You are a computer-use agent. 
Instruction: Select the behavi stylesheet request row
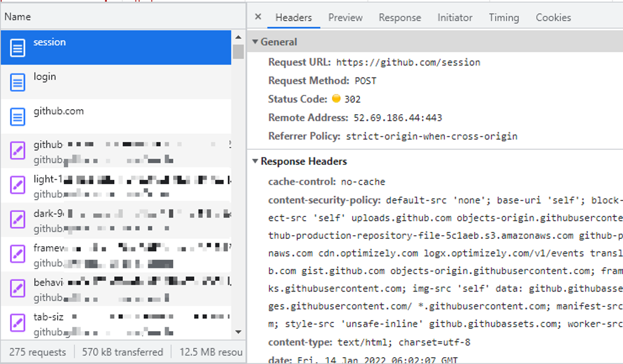116,289
